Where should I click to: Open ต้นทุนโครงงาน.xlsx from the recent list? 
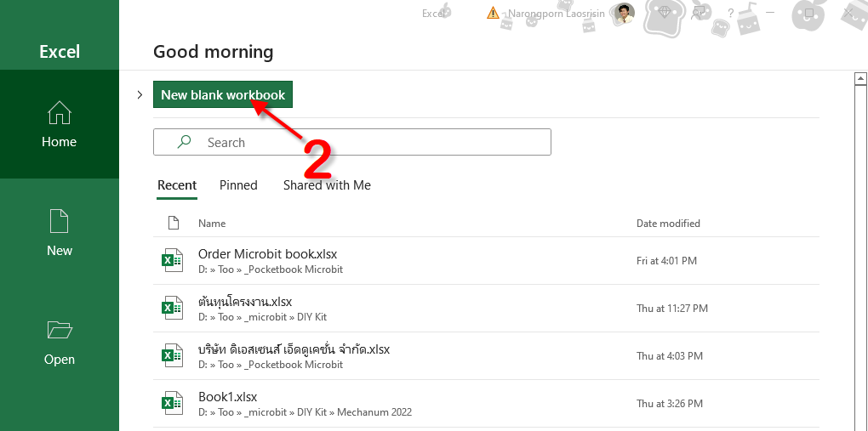pos(245,301)
